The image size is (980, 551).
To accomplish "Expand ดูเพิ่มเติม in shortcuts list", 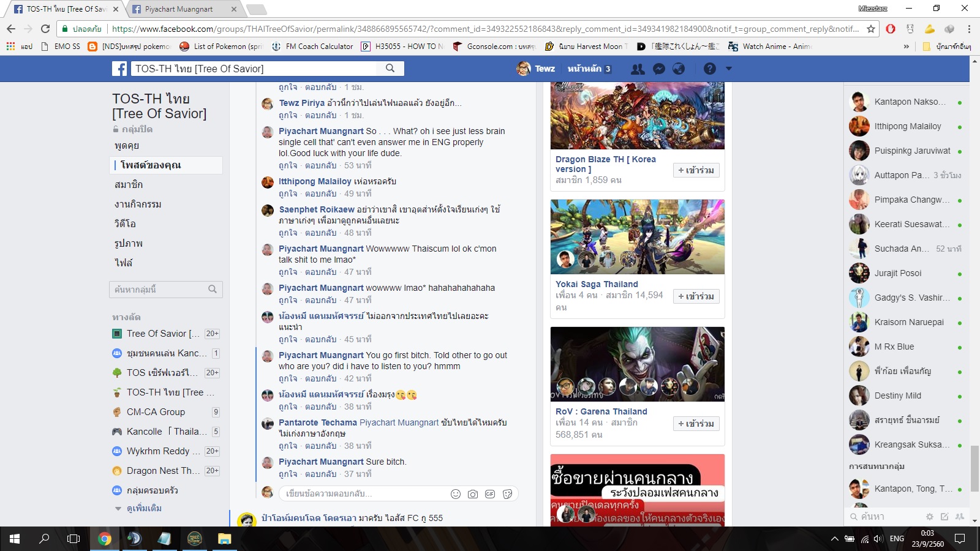I will click(x=144, y=509).
